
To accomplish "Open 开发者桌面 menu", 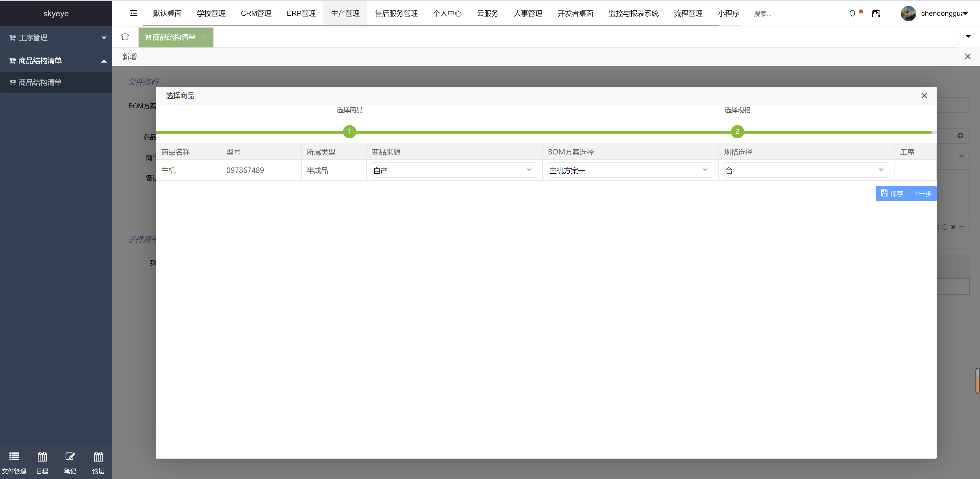I will click(575, 13).
